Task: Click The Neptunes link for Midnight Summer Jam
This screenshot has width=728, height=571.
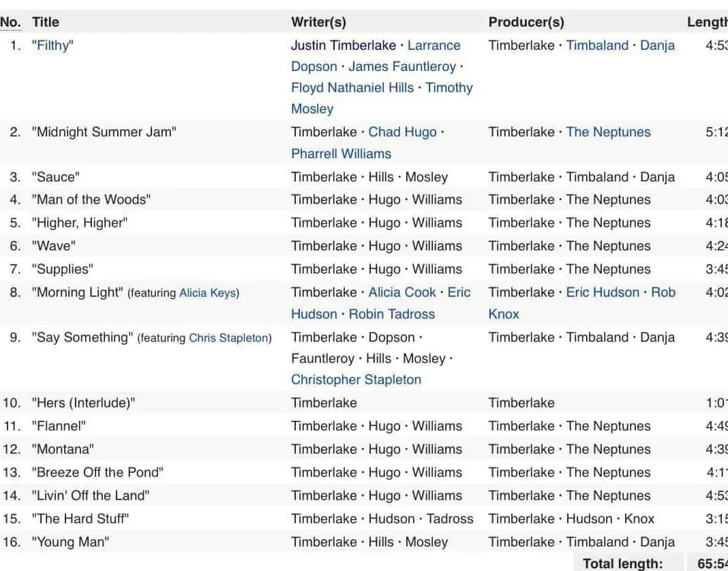Action: tap(608, 132)
